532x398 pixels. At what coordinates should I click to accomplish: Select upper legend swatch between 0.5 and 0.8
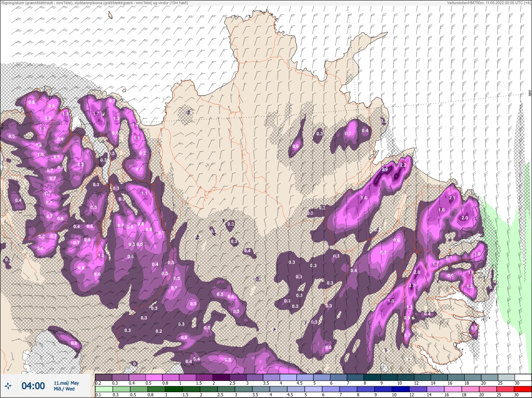[x=154, y=377]
